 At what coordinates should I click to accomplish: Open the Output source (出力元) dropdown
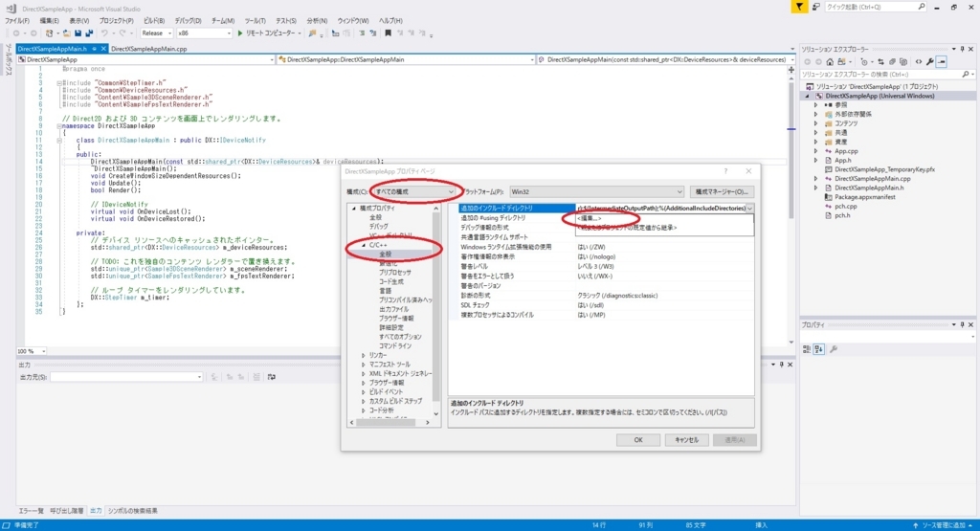pos(127,377)
